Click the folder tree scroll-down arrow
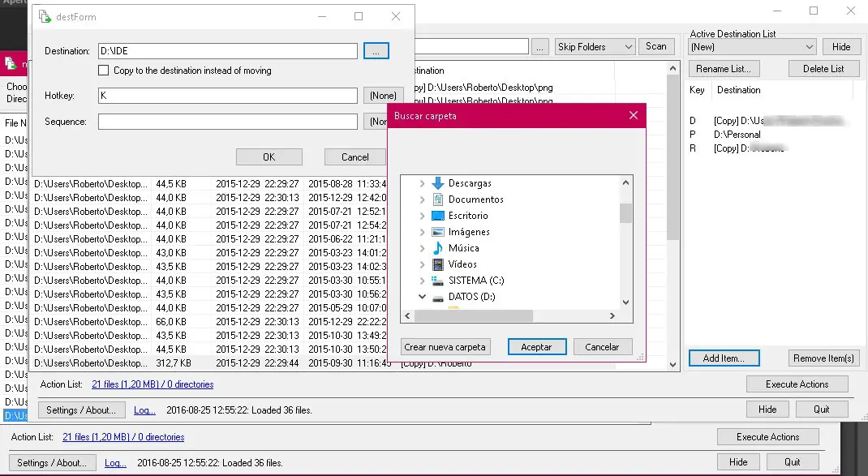Screen dimensions: 868x476 click(625, 302)
